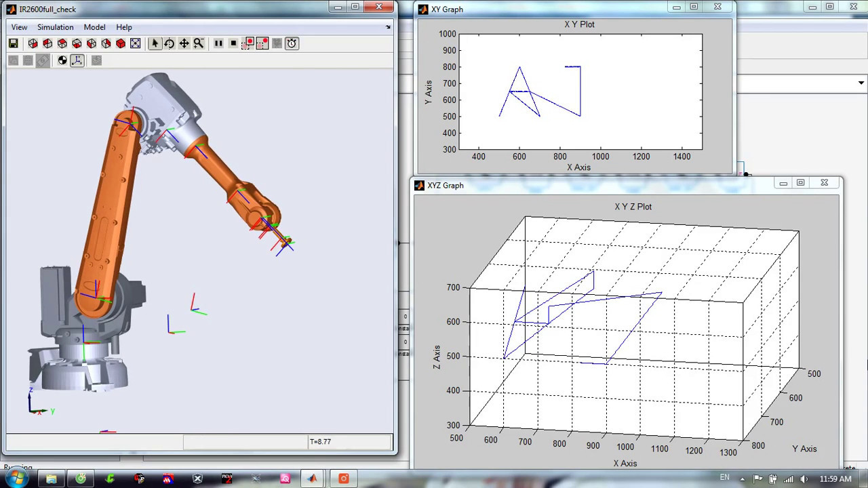Maximize the IR2600full_check window
Screen dimensions: 868x488
click(x=355, y=7)
